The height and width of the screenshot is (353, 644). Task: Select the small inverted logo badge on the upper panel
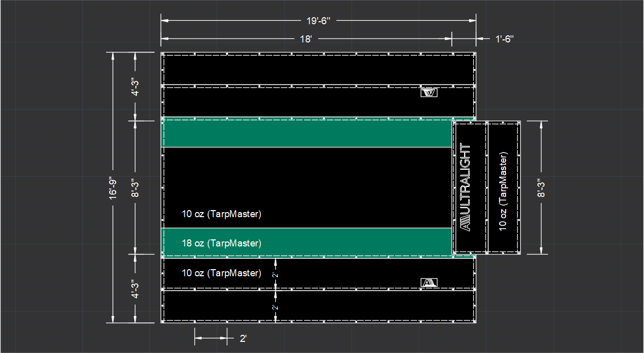(429, 92)
